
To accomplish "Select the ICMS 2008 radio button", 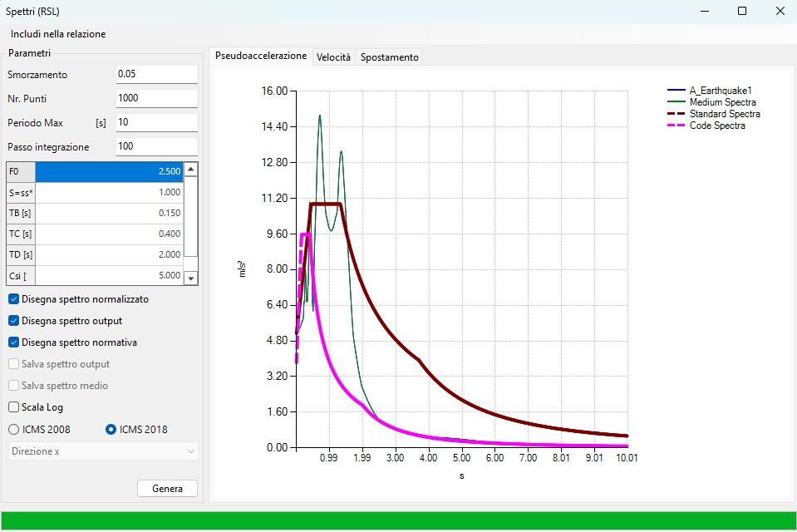I will 14,429.
